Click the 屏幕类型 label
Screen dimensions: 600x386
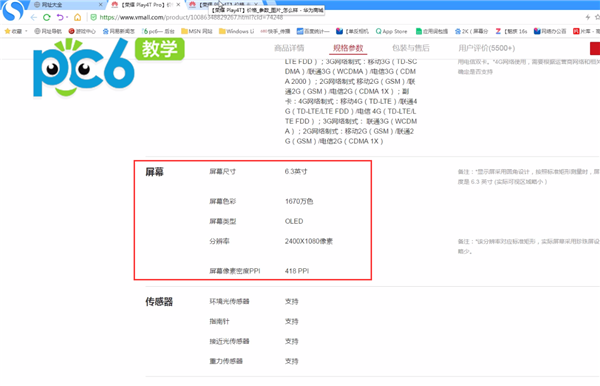point(223,221)
